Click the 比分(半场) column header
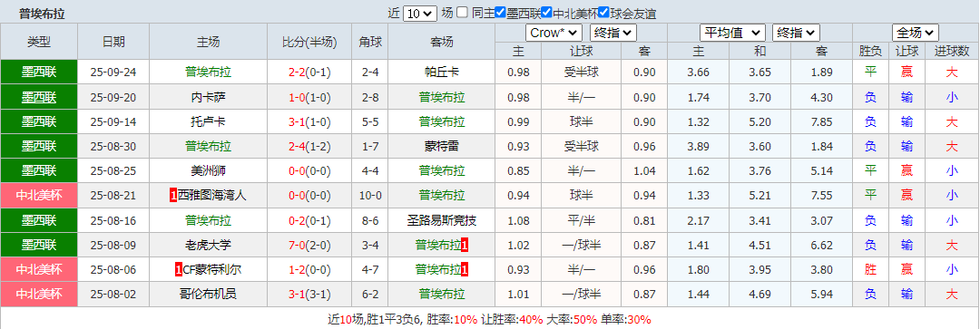The height and width of the screenshot is (329, 980). click(x=309, y=42)
